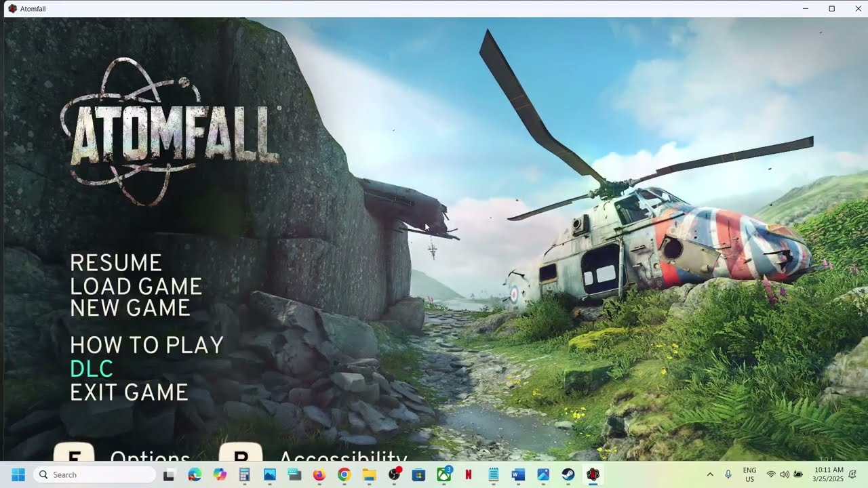Launch Google Chrome from the taskbar

(344, 474)
